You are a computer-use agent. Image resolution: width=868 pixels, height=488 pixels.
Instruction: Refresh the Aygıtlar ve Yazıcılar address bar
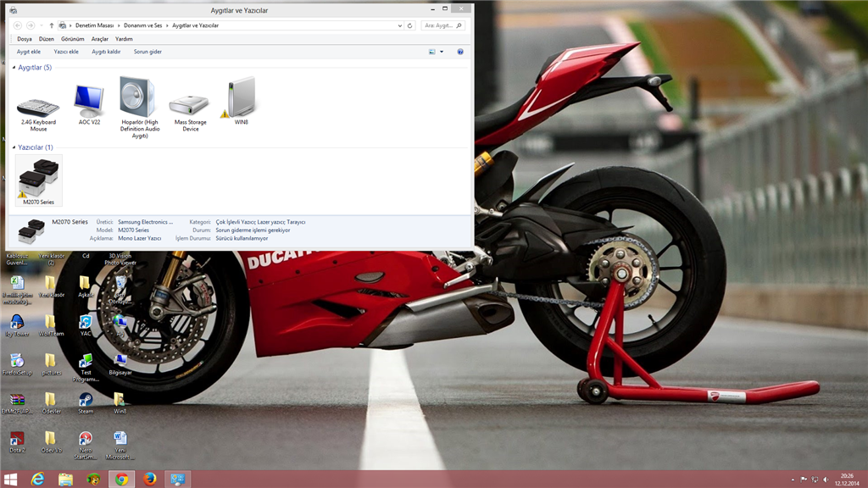click(409, 25)
